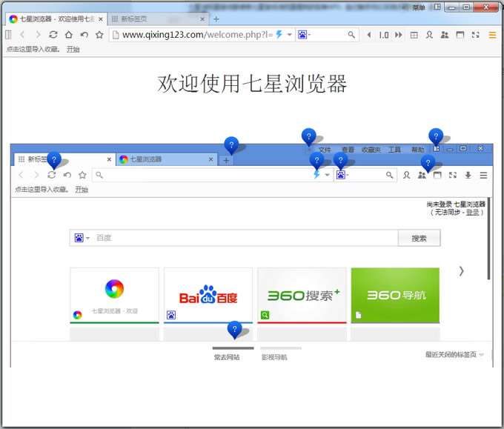Select the 影视导航 tab at the bottom
504x429 pixels.
click(274, 357)
